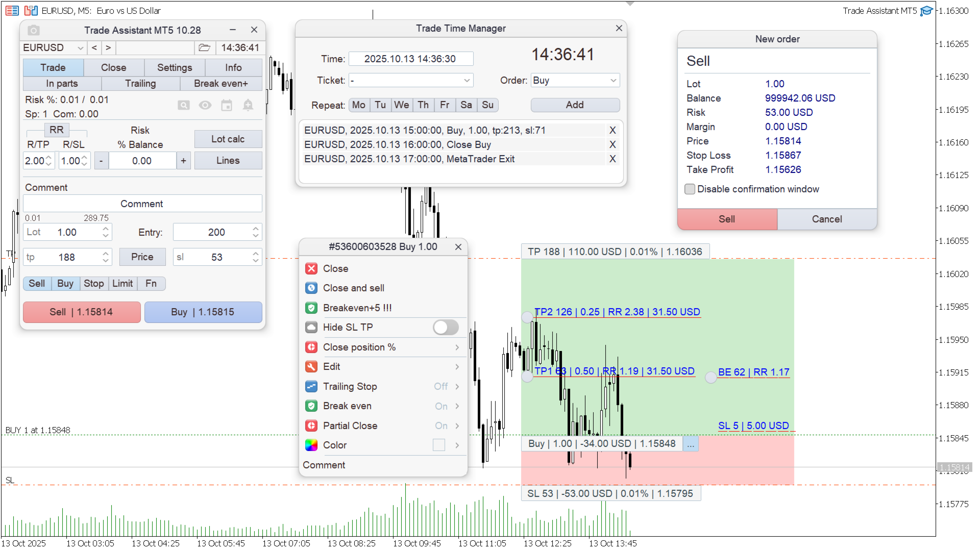Click the eye visibility icon in the Trade panel
The image size is (980, 551).
(205, 105)
